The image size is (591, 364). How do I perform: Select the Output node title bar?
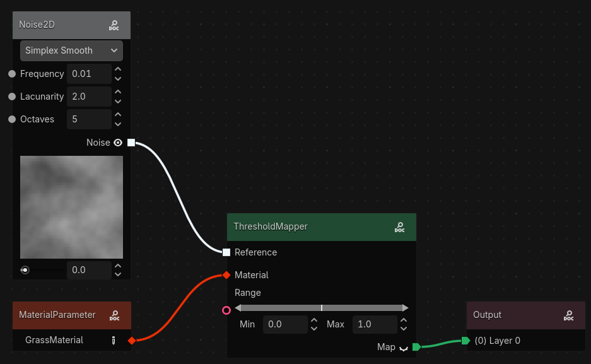pyautogui.click(x=526, y=315)
